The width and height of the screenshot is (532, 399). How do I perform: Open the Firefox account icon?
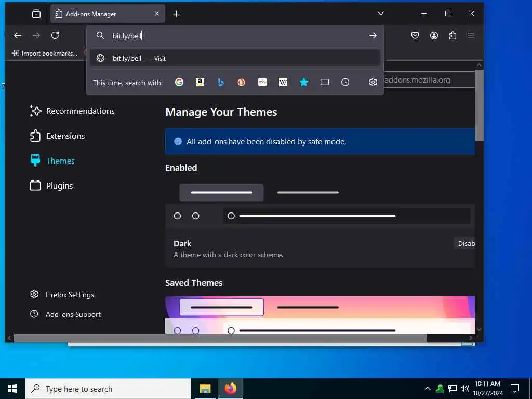(434, 35)
